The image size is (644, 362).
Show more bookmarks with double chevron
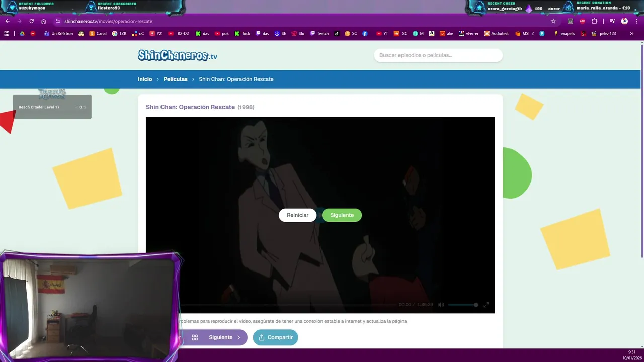pyautogui.click(x=631, y=34)
